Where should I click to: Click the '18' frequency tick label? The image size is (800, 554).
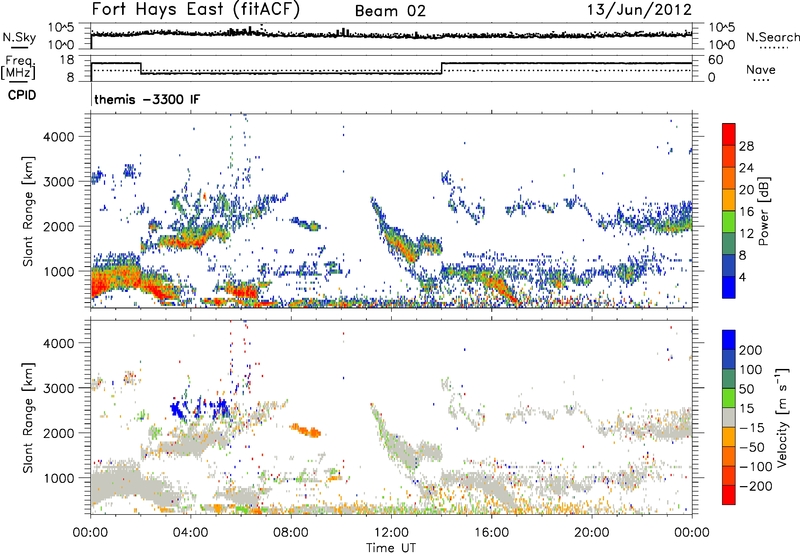tap(67, 60)
